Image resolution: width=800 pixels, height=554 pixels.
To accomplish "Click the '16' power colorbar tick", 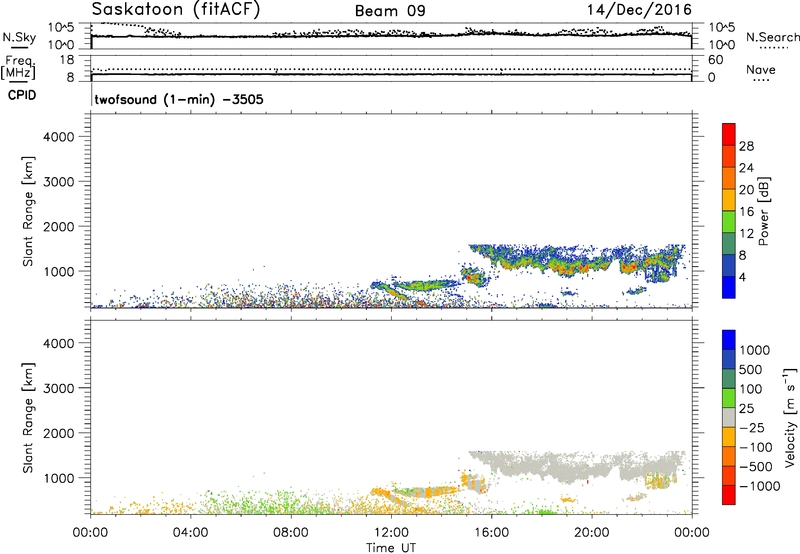I will click(746, 212).
